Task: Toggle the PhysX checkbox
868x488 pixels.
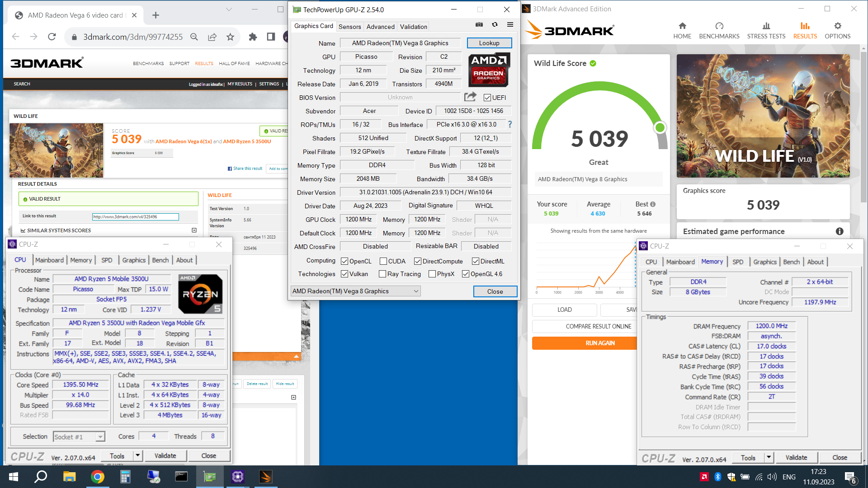Action: click(x=432, y=274)
